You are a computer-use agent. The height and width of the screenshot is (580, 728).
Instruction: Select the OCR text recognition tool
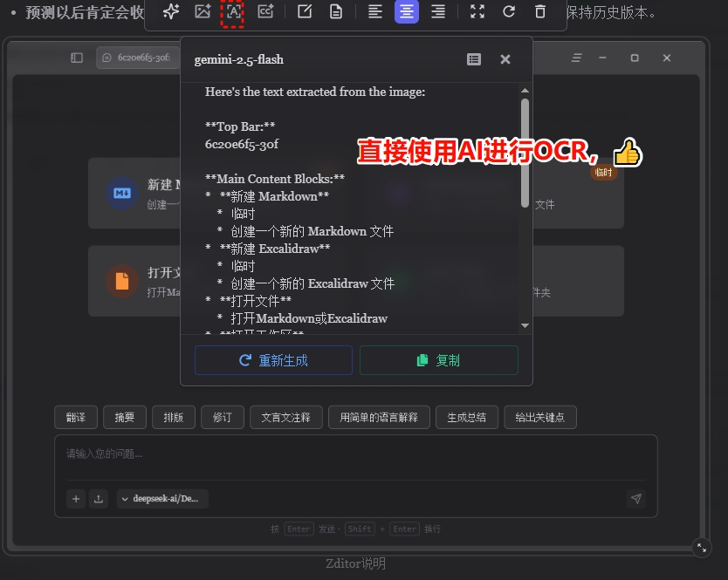coord(233,12)
